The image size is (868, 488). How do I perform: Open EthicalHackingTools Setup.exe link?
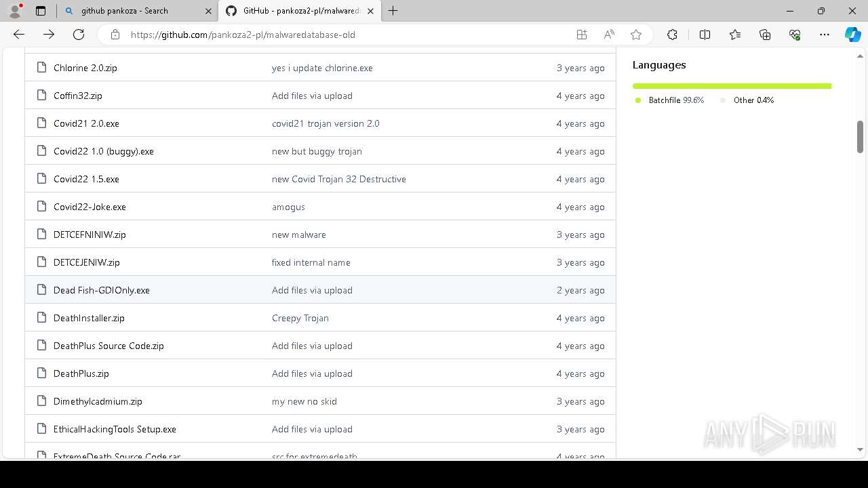pos(115,429)
